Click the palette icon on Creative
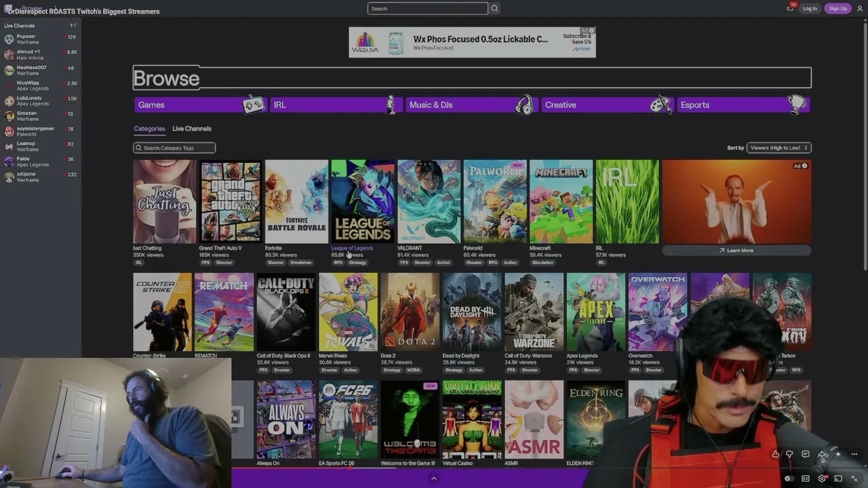The width and height of the screenshot is (868, 488). [x=660, y=104]
